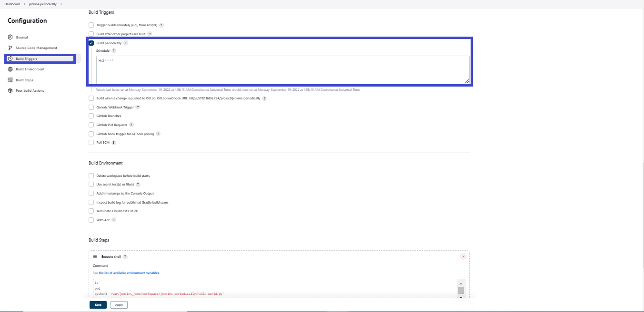Open help for GitLab push trigger
The height and width of the screenshot is (312, 644).
[264, 98]
